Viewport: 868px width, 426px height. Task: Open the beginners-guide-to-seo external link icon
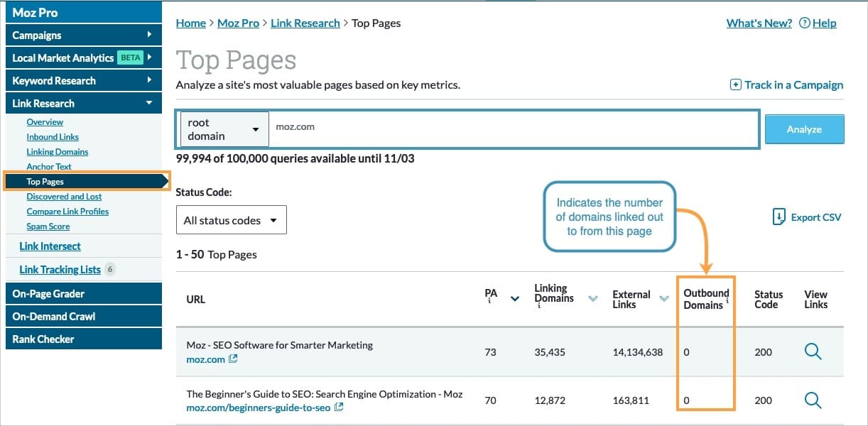pyautogui.click(x=338, y=407)
